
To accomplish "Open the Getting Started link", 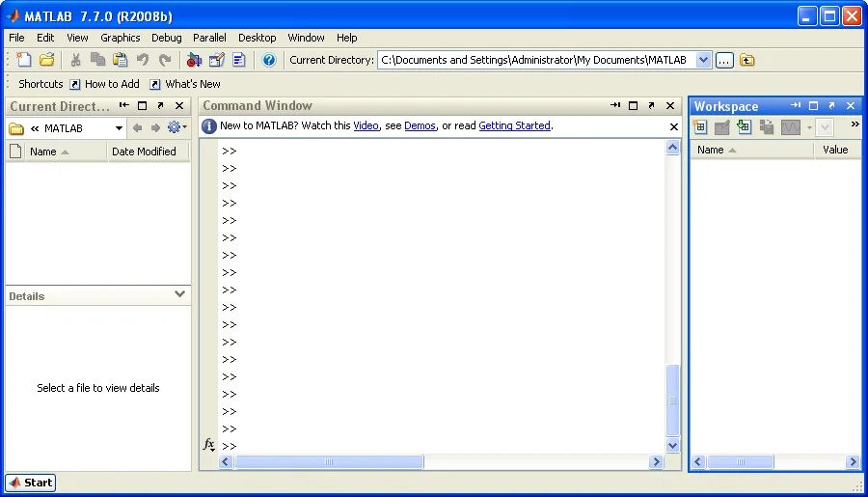I will coord(514,125).
